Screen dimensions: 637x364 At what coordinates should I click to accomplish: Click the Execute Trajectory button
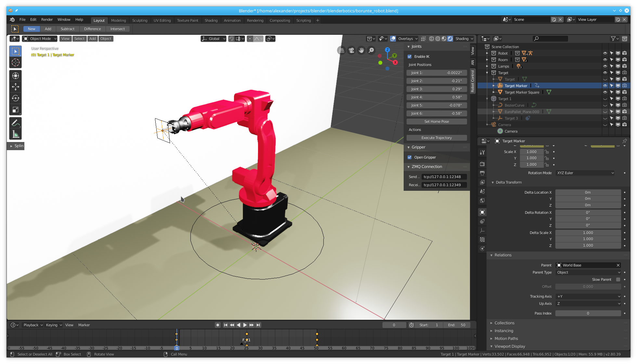[436, 138]
